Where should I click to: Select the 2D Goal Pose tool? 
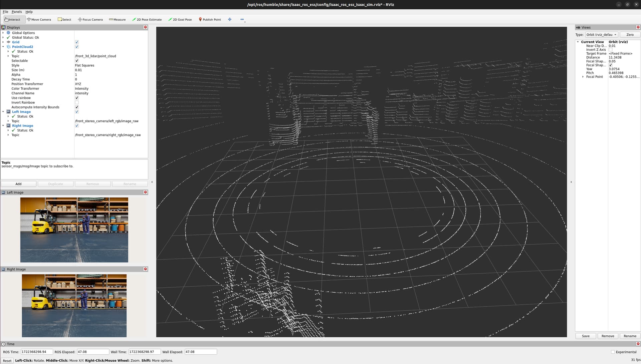(180, 19)
